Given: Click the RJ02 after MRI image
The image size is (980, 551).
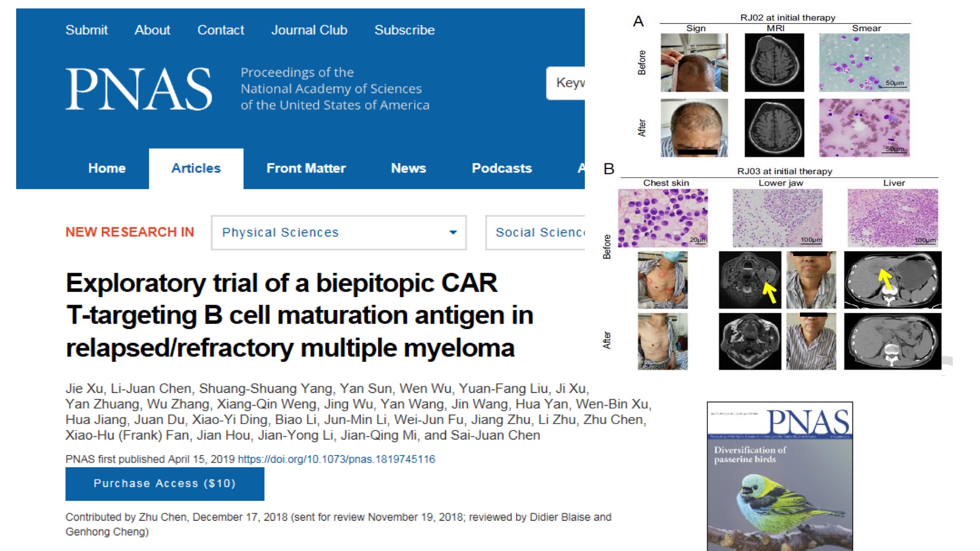Looking at the screenshot, I should point(774,128).
